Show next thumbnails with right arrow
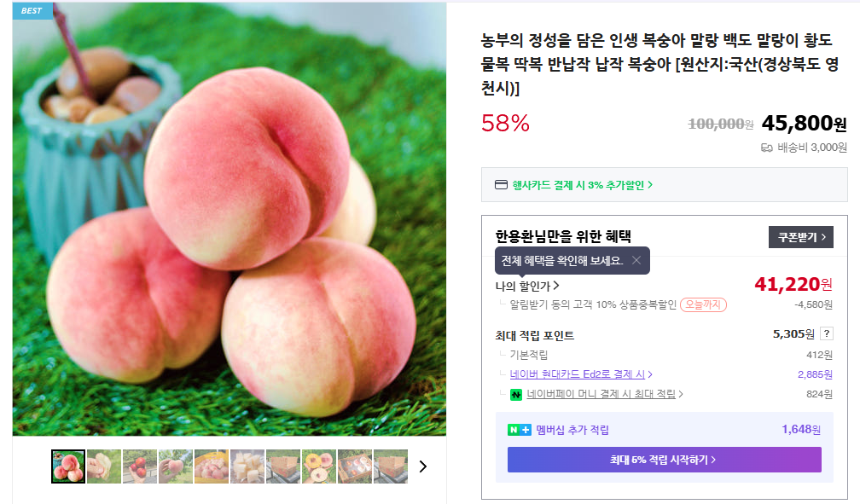Screen dimensions: 860x504 point(423,466)
